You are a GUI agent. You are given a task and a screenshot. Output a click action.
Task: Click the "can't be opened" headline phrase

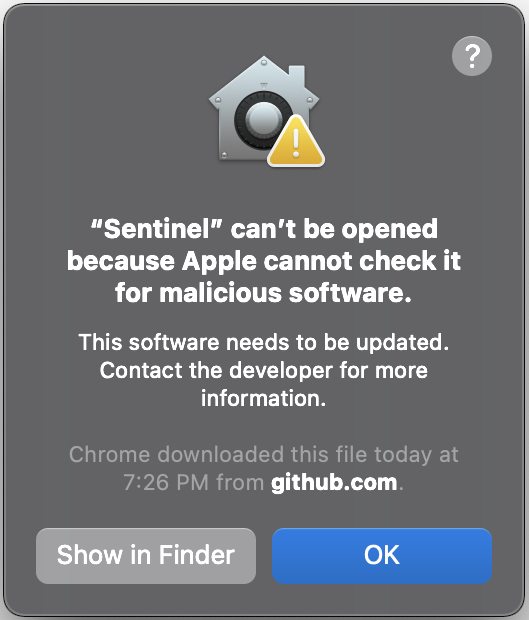click(334, 229)
